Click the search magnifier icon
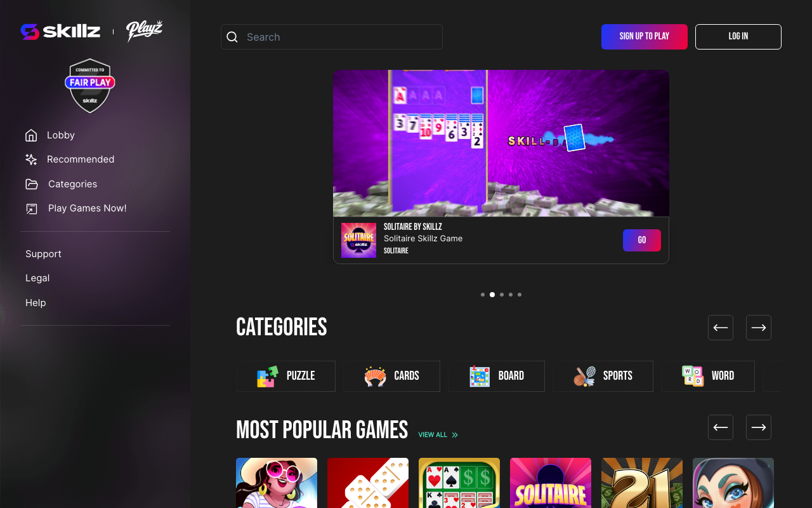 pyautogui.click(x=232, y=37)
